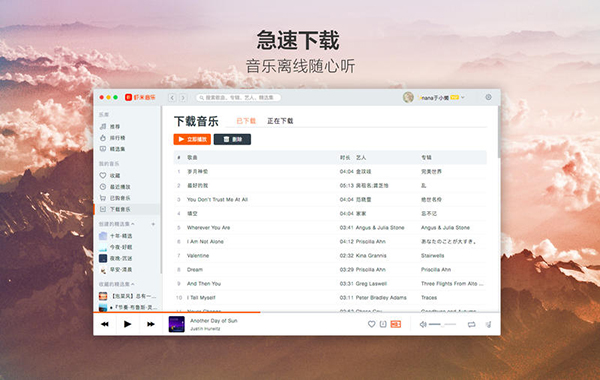The image size is (600, 380).
Task: Collapse the collected playlists section
Action: coord(132,284)
